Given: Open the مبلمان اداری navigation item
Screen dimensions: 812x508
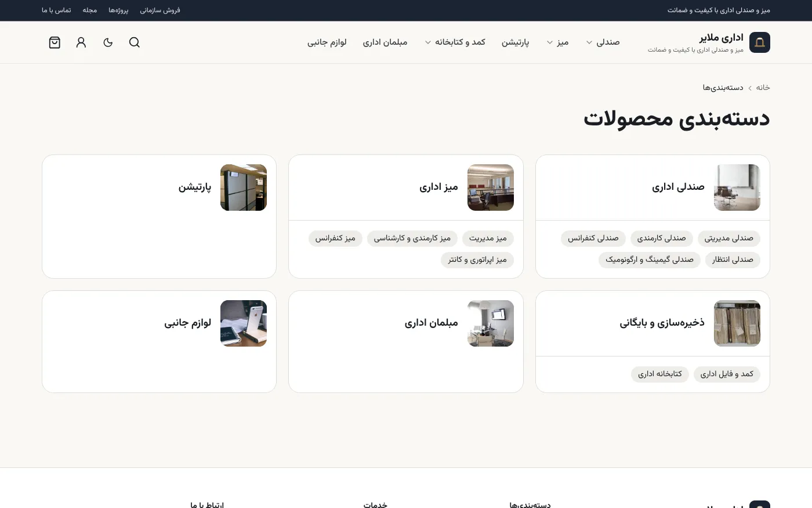Looking at the screenshot, I should (385, 42).
